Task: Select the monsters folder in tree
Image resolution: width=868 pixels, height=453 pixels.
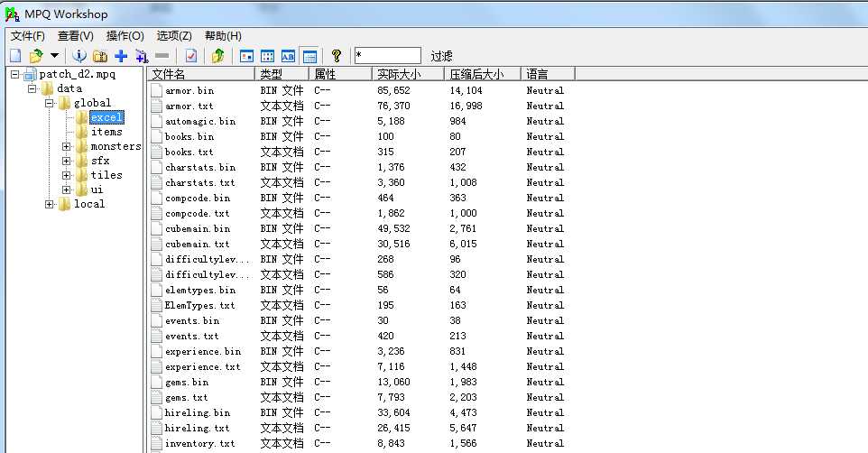Action: [x=115, y=146]
